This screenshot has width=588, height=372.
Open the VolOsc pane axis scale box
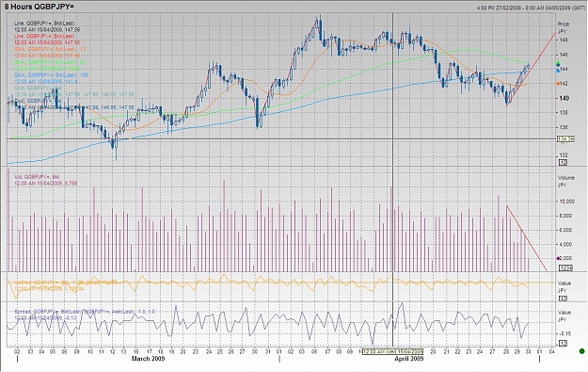pos(563,299)
